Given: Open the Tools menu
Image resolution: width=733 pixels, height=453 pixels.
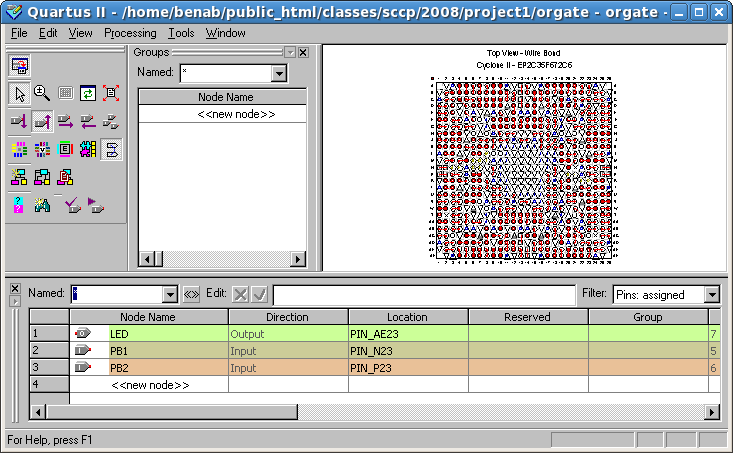Looking at the screenshot, I should click(181, 33).
